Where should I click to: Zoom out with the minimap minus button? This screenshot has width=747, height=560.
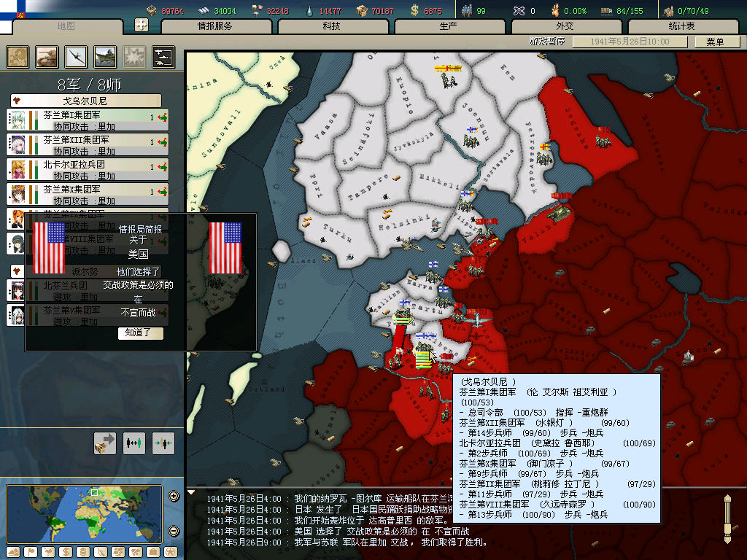pos(174,531)
